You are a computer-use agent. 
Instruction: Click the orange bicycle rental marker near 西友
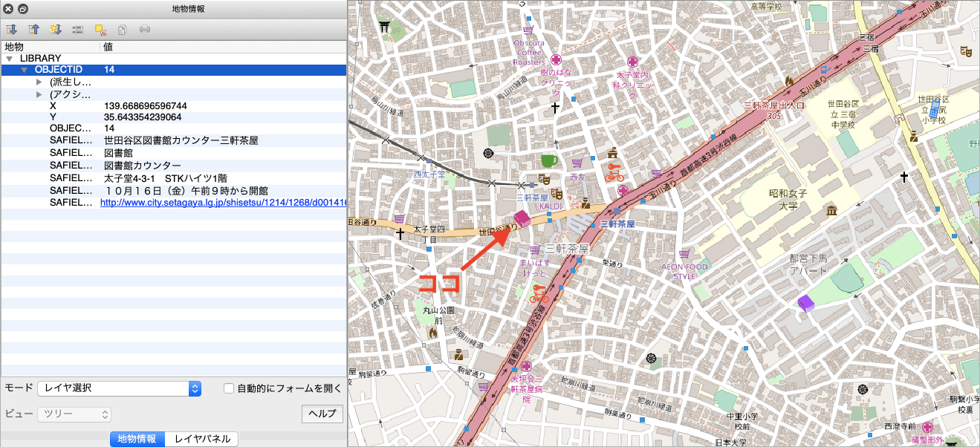[614, 172]
